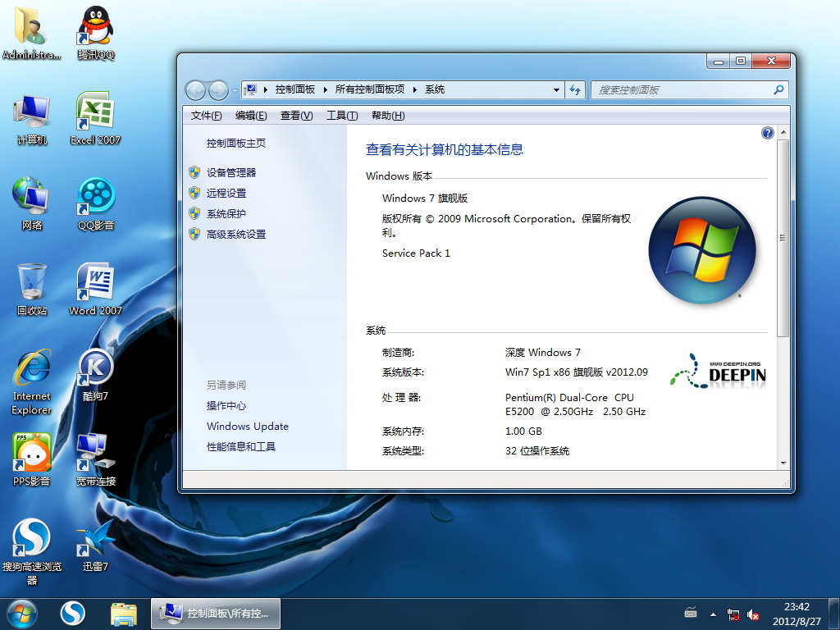This screenshot has width=840, height=630.
Task: Click the scrollbar up arrow
Action: click(x=783, y=132)
